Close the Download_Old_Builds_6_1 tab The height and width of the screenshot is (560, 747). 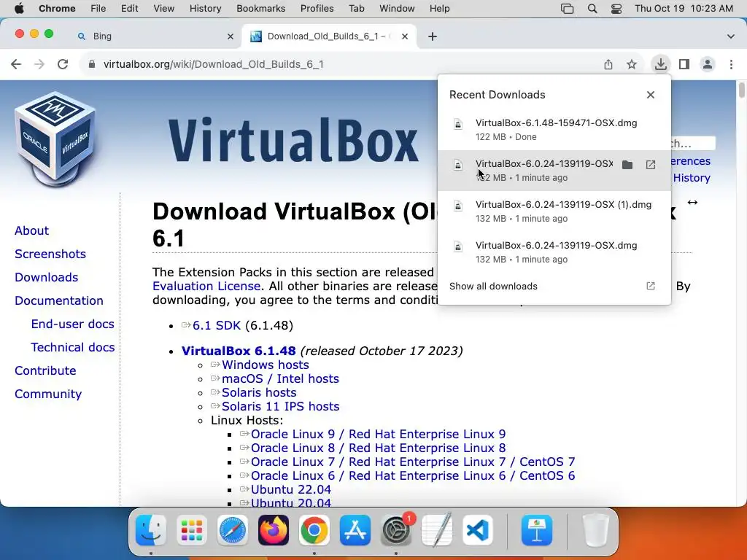(404, 36)
